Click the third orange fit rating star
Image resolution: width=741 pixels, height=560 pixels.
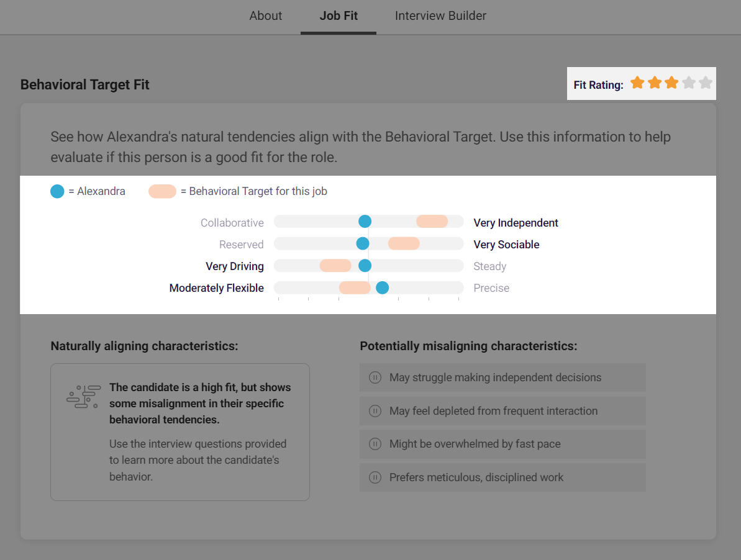click(671, 83)
